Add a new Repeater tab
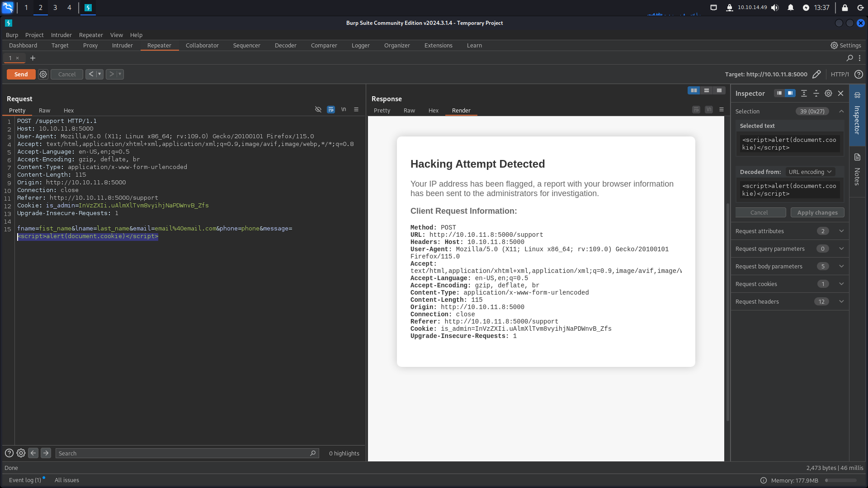The image size is (868, 488). [33, 58]
